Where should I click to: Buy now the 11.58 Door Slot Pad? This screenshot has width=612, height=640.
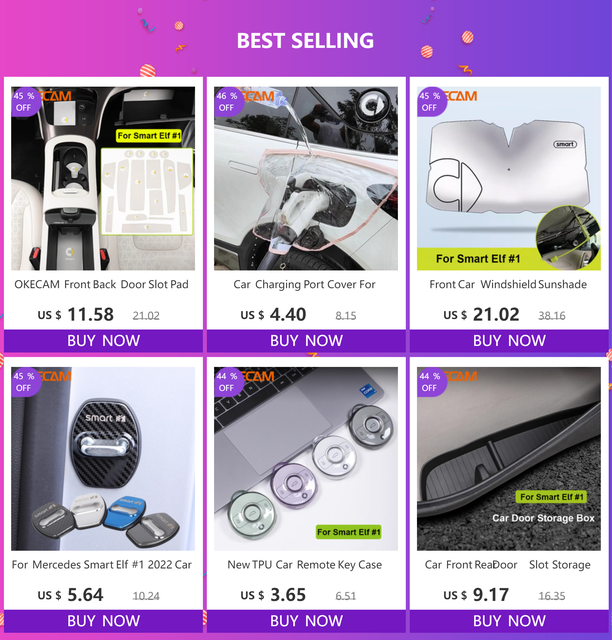pyautogui.click(x=103, y=341)
